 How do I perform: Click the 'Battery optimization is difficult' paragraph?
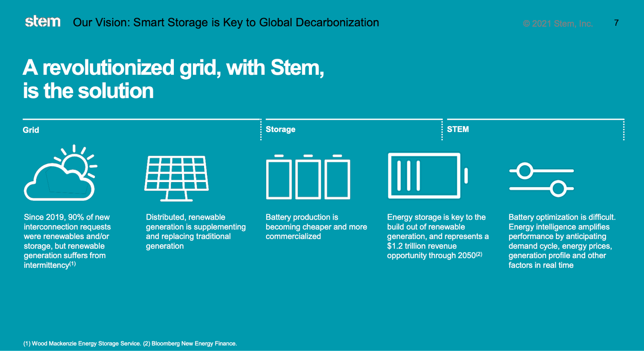click(562, 241)
